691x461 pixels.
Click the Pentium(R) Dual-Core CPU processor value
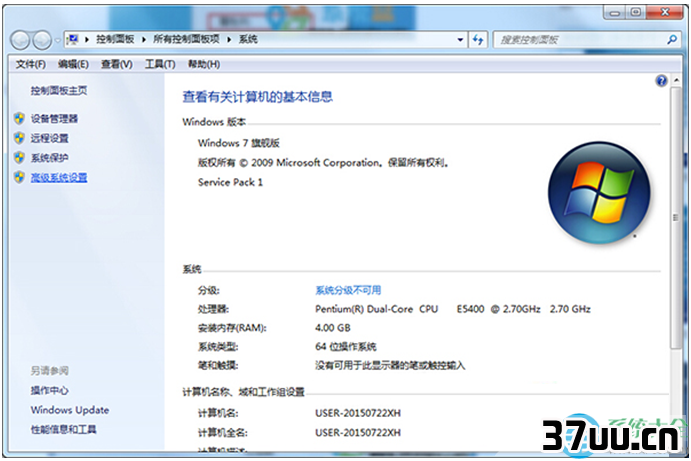[453, 309]
